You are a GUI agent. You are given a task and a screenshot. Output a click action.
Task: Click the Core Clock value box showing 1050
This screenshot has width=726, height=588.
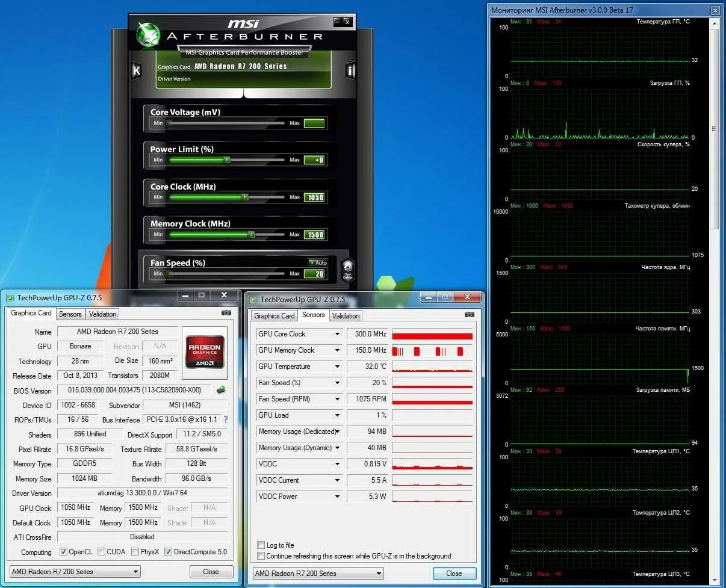[314, 197]
